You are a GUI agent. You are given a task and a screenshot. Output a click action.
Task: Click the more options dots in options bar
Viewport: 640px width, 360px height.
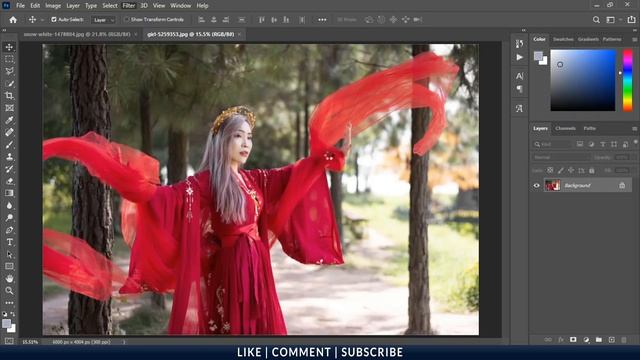pyautogui.click(x=322, y=20)
